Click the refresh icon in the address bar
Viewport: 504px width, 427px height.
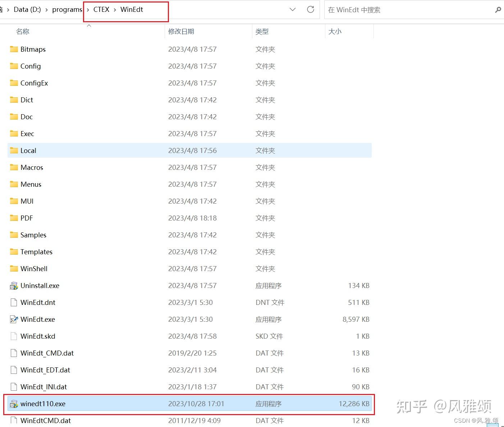click(310, 10)
